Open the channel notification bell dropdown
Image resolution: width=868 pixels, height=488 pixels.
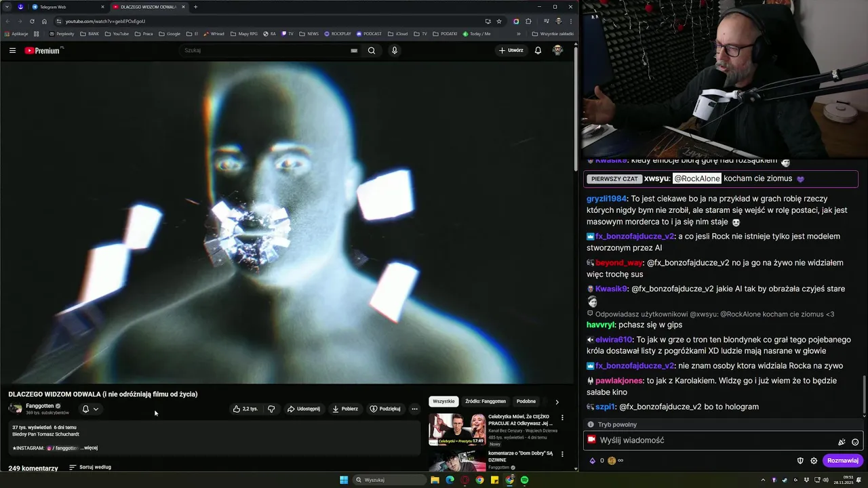(x=90, y=409)
